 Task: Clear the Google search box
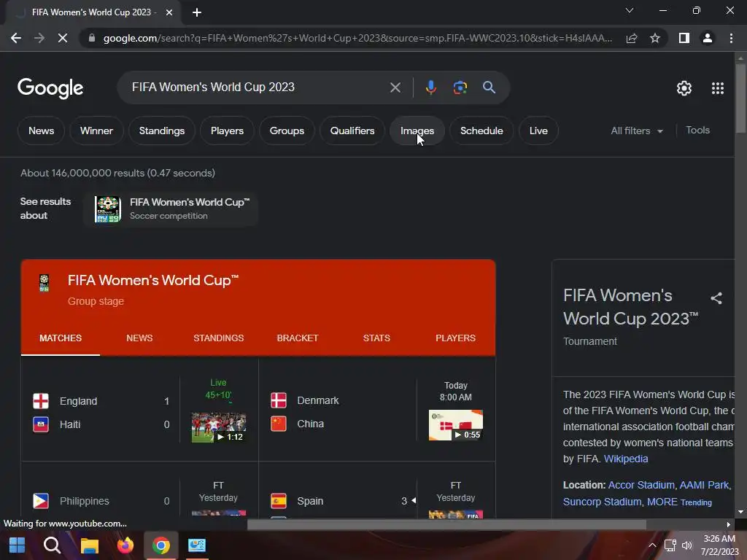pos(395,87)
